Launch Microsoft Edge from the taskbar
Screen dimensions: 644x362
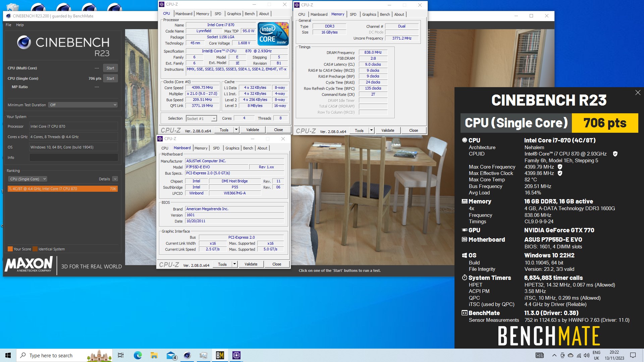pos(138,355)
